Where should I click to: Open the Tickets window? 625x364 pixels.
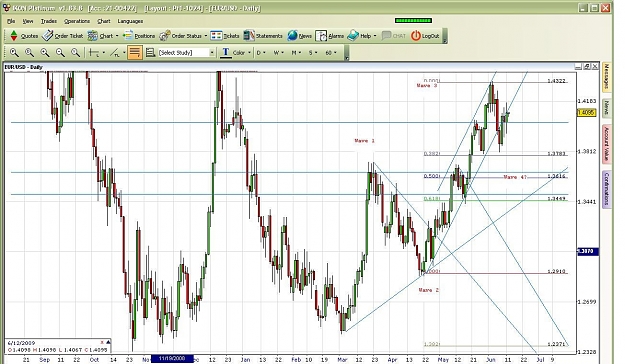(x=225, y=36)
